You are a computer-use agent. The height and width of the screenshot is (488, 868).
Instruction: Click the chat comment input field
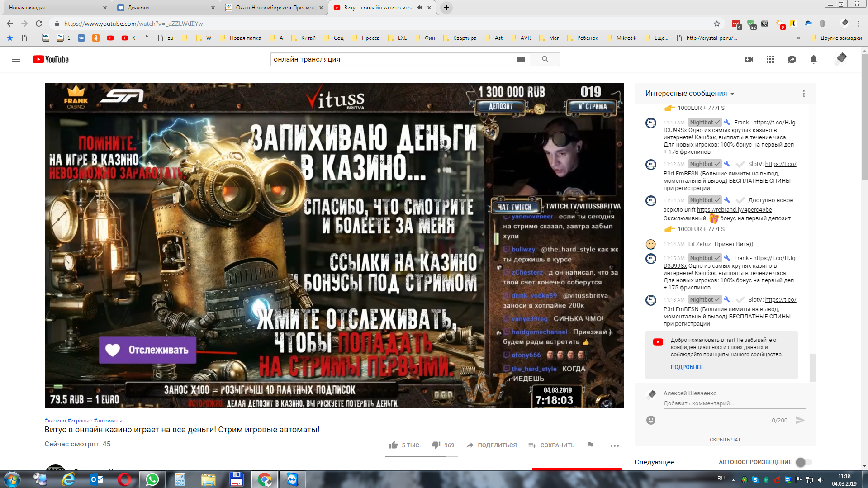click(x=734, y=403)
